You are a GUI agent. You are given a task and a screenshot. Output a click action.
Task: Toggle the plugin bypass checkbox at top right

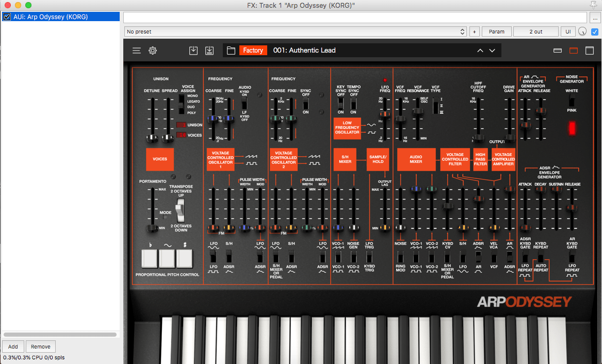tap(595, 31)
